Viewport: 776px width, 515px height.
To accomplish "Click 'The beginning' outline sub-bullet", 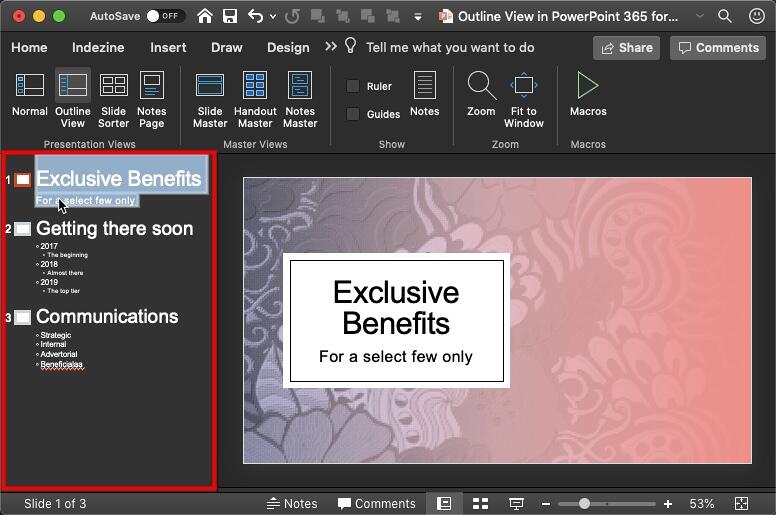I will [x=68, y=255].
